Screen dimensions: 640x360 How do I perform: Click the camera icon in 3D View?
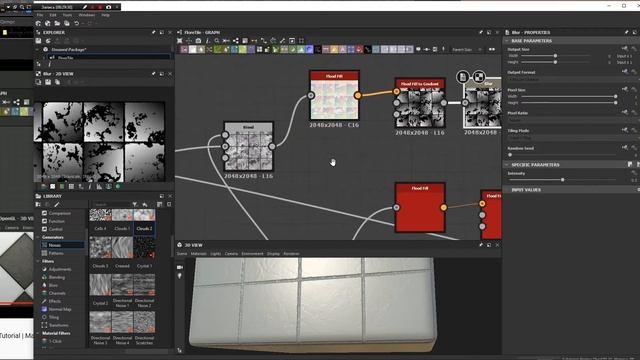180,267
